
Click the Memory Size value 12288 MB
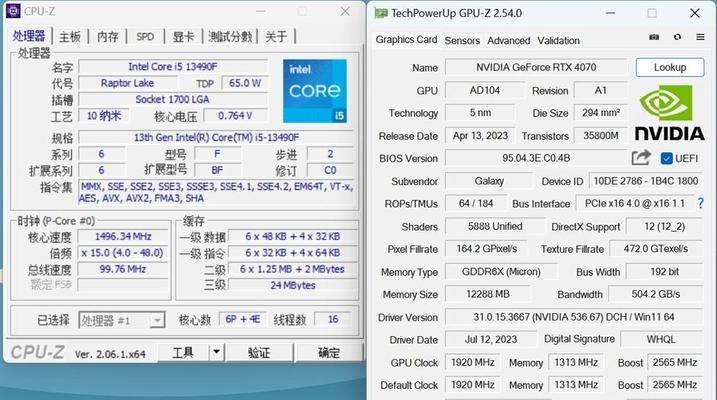point(487,294)
